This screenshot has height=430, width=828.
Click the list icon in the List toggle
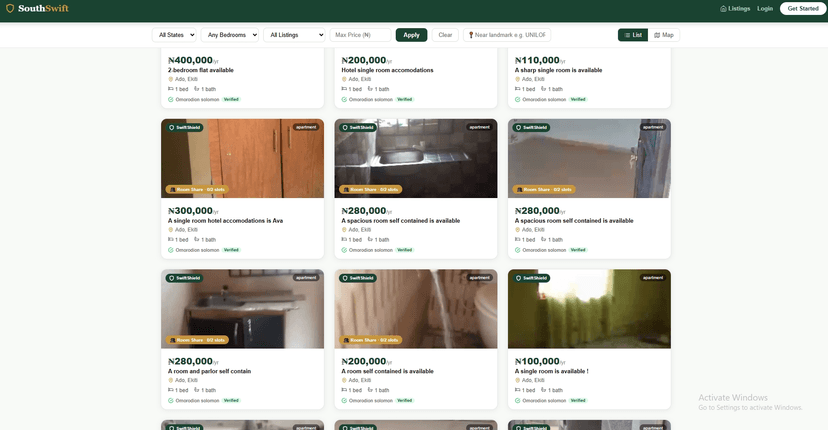pos(627,35)
